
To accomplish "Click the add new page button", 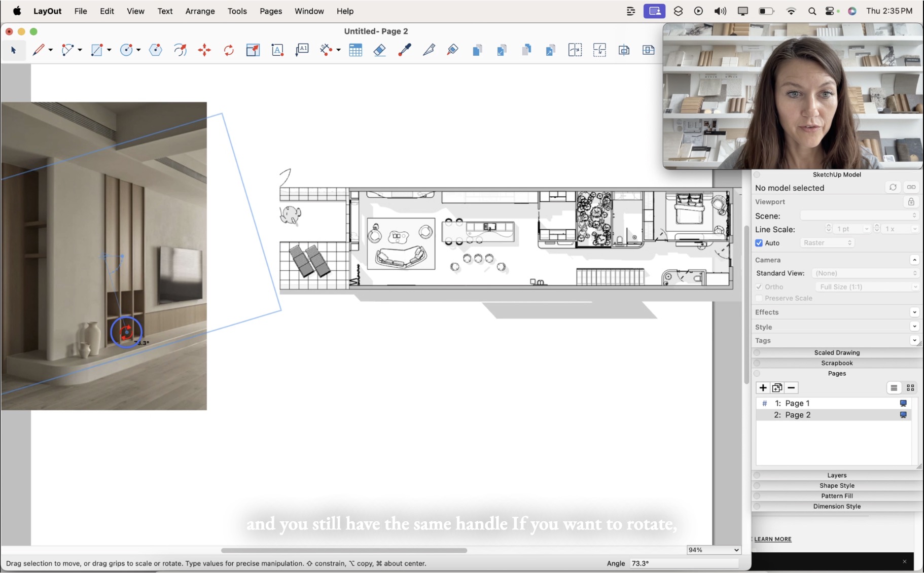I will coord(763,387).
